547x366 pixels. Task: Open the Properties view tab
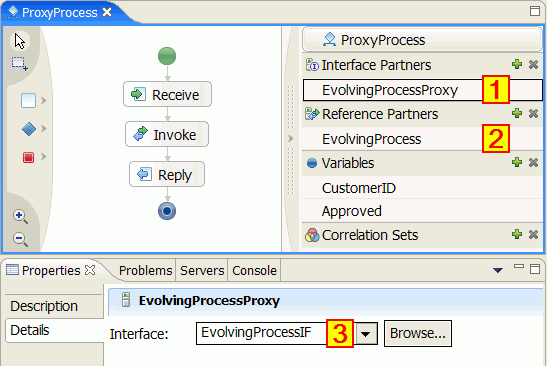(51, 270)
